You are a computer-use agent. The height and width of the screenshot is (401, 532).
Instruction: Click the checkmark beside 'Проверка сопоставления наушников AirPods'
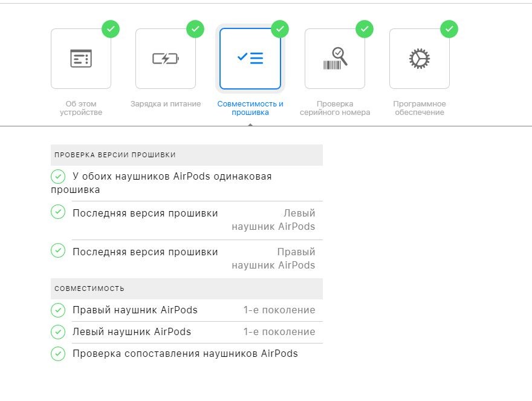click(58, 353)
